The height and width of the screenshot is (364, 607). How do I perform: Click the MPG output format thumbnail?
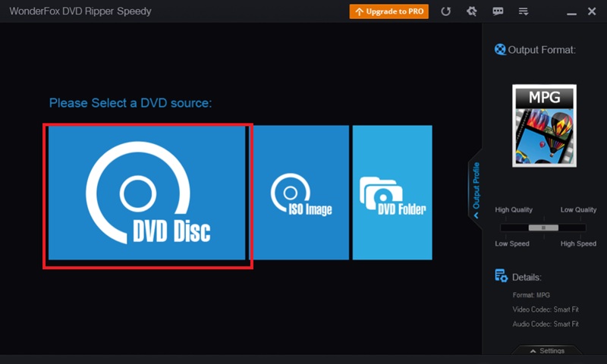tap(544, 126)
